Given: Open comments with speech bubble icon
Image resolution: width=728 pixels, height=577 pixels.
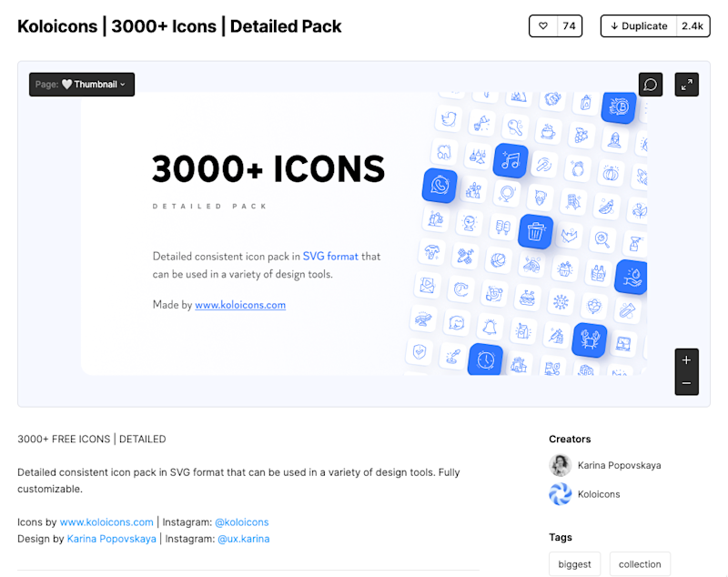Looking at the screenshot, I should coord(651,85).
